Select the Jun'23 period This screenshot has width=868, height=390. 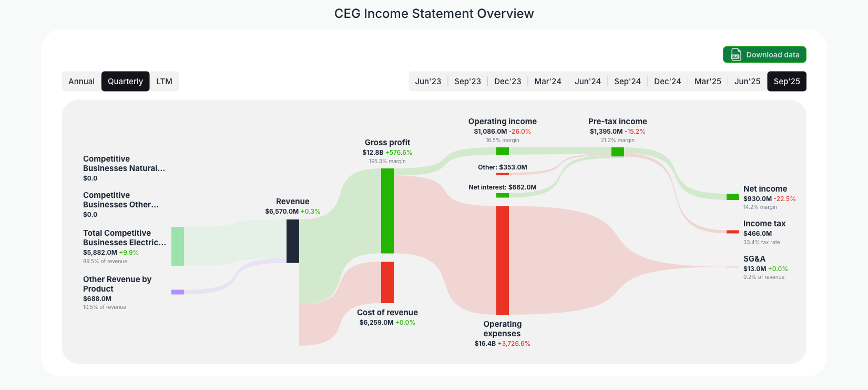(x=428, y=81)
